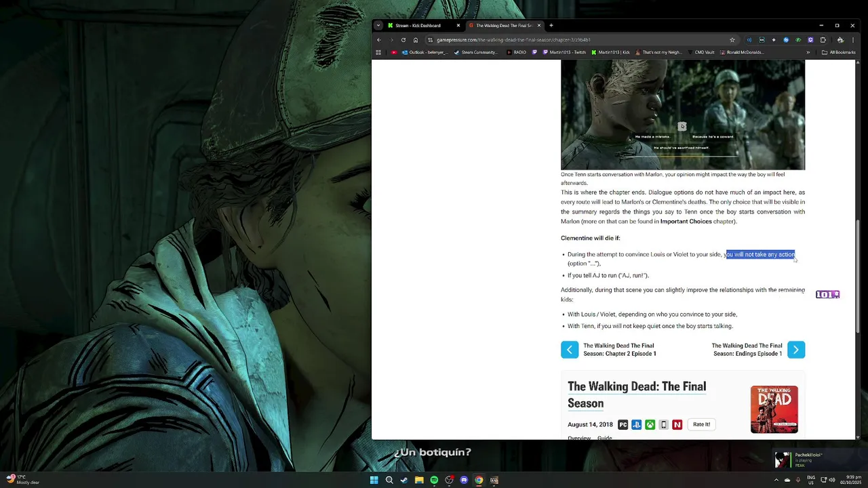Open Endings Episode 1 link text
The width and height of the screenshot is (868, 488).
(747, 350)
